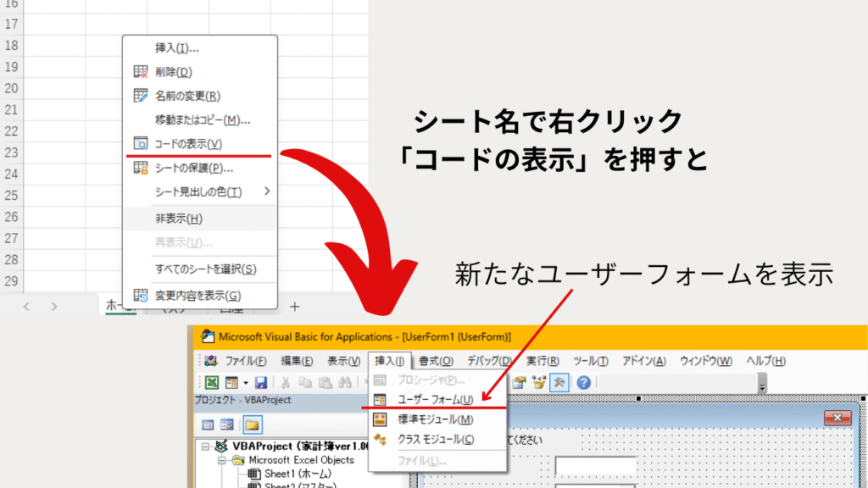Select row 25 header in Excel
The height and width of the screenshot is (488, 868).
(11, 196)
